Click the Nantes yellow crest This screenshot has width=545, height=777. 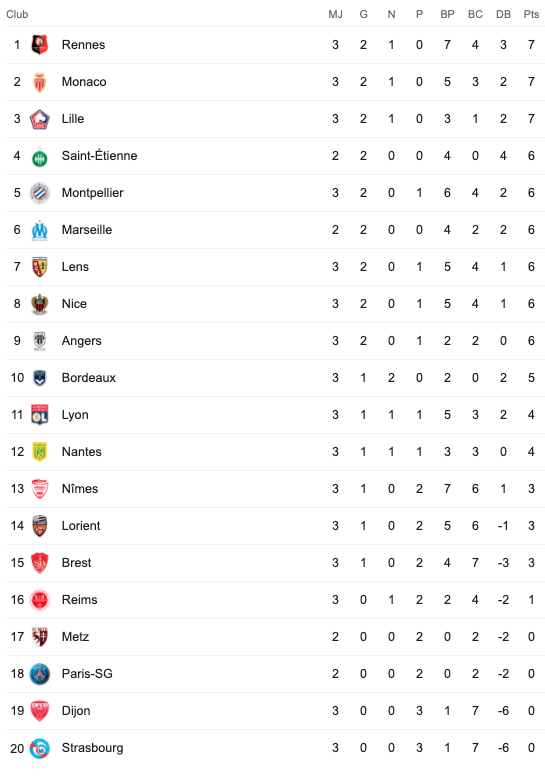[40, 452]
